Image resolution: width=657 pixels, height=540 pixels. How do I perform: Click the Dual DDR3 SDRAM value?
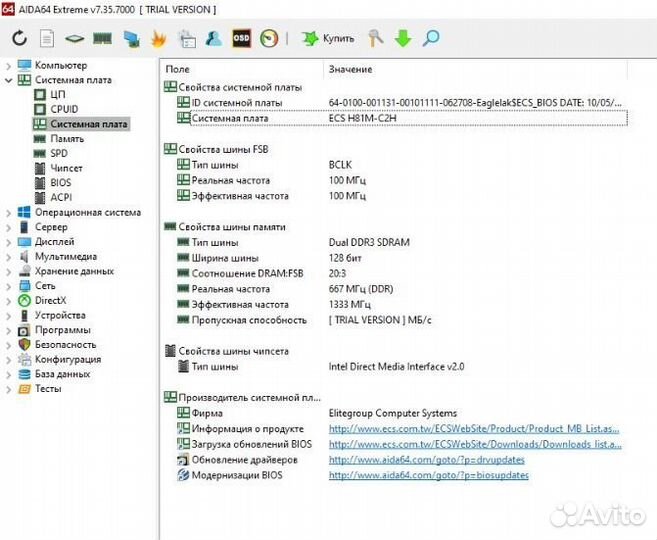click(369, 242)
